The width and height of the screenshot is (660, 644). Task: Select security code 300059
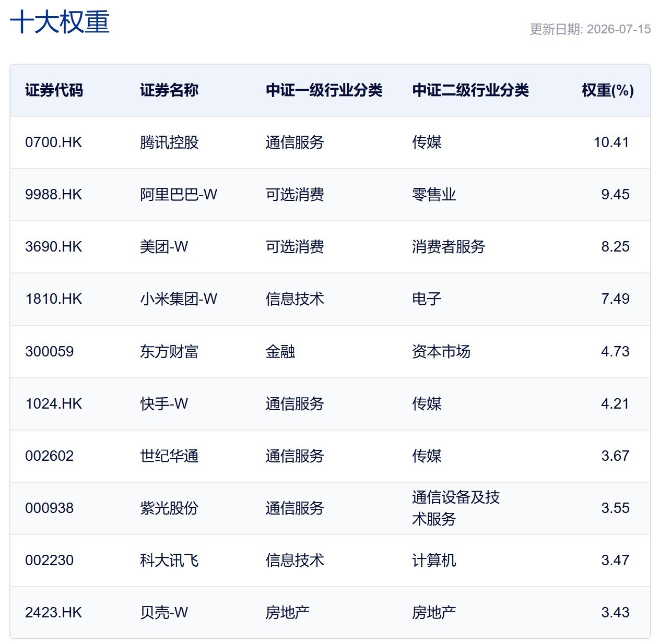point(50,352)
